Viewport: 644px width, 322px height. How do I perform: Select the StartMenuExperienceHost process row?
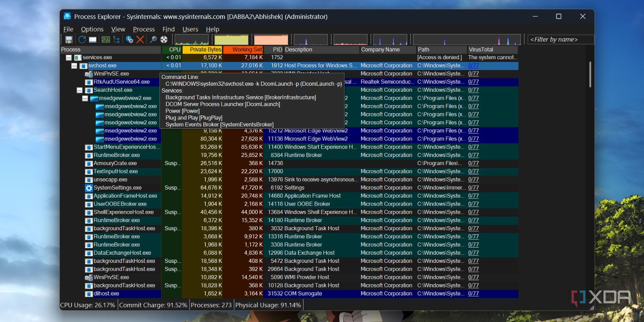point(289,147)
